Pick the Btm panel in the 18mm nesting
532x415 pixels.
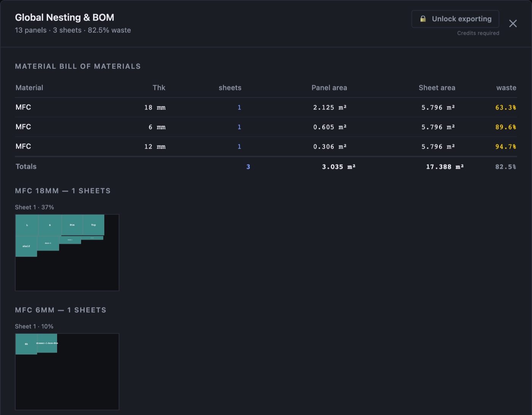coord(72,225)
